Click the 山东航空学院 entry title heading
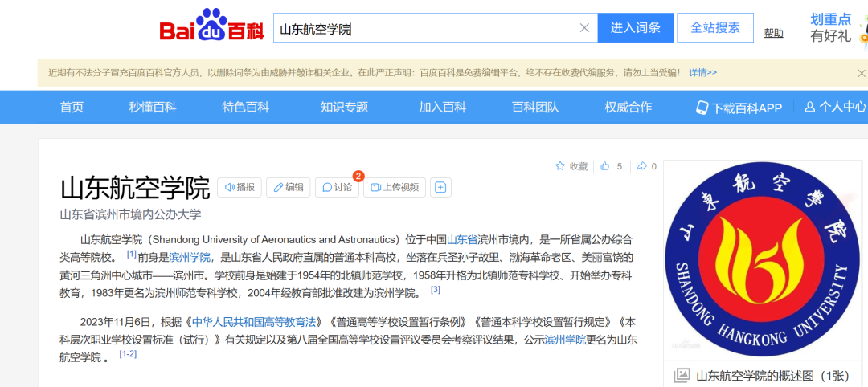 (x=135, y=188)
